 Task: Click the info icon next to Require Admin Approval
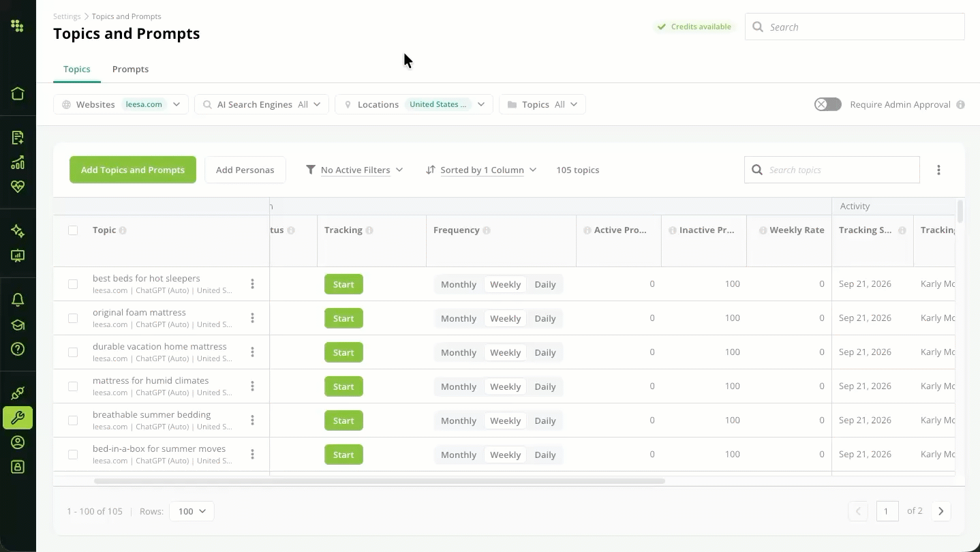[960, 105]
